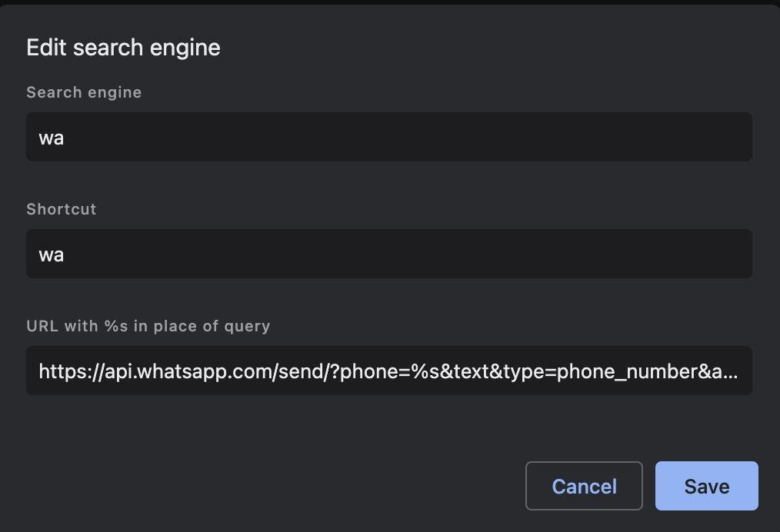Click the URL with %s input field

tap(388, 371)
